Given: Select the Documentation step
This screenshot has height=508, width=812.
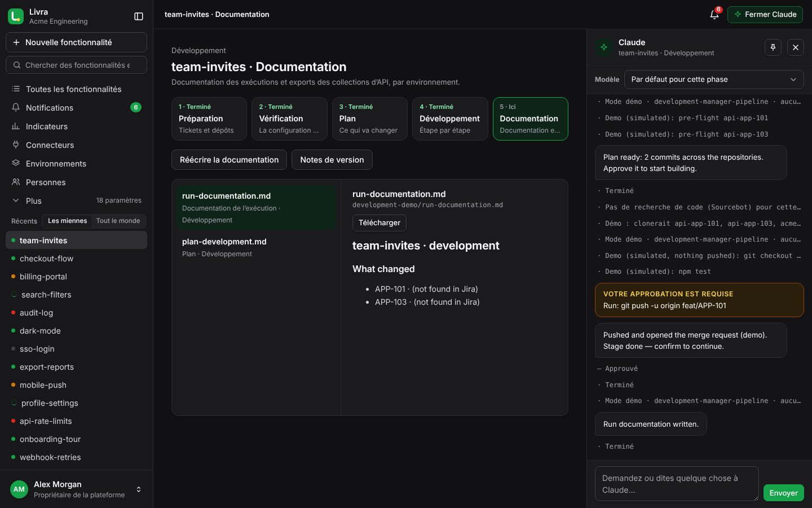Looking at the screenshot, I should 531,119.
